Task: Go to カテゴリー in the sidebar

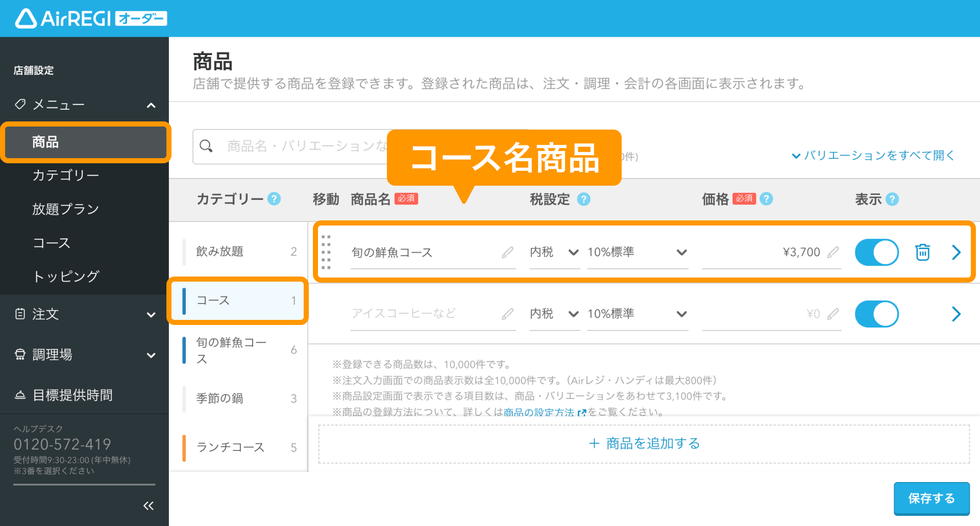Action: pos(66,175)
